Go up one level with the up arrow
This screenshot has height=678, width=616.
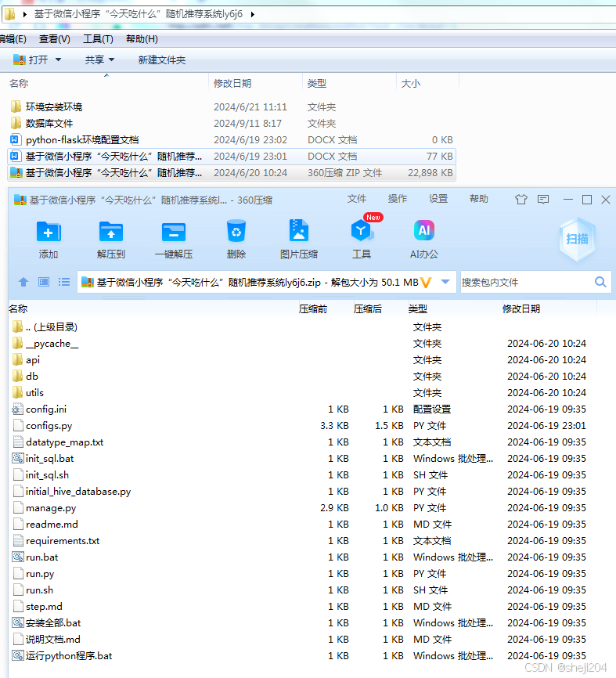[23, 283]
